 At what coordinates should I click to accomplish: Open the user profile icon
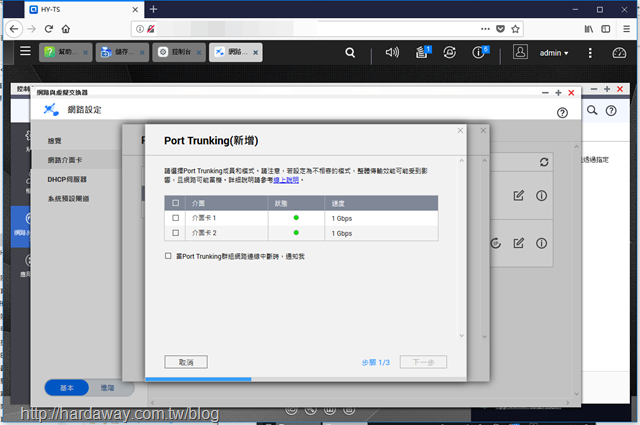click(520, 52)
